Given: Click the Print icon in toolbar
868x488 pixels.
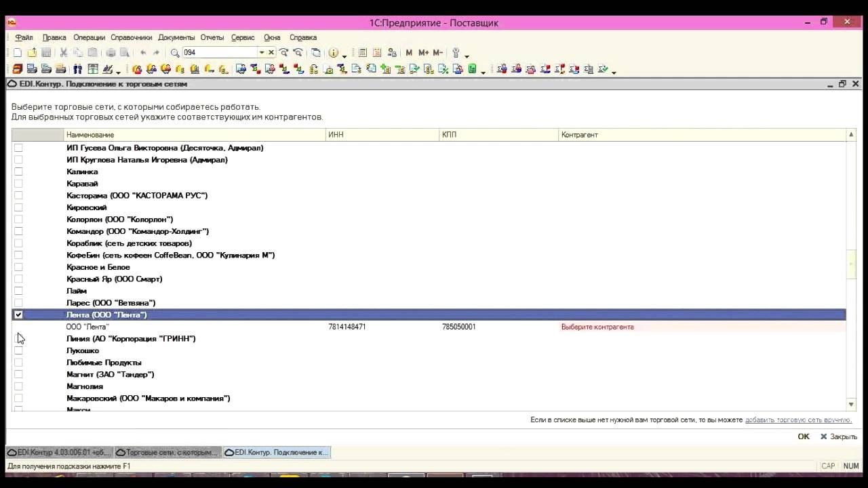Looking at the screenshot, I should (x=111, y=53).
